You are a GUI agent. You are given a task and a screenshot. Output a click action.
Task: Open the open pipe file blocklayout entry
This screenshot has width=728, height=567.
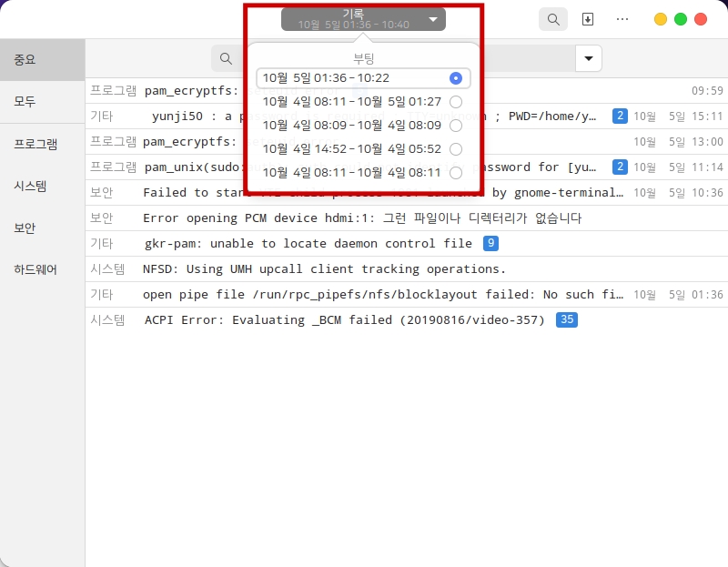click(382, 294)
